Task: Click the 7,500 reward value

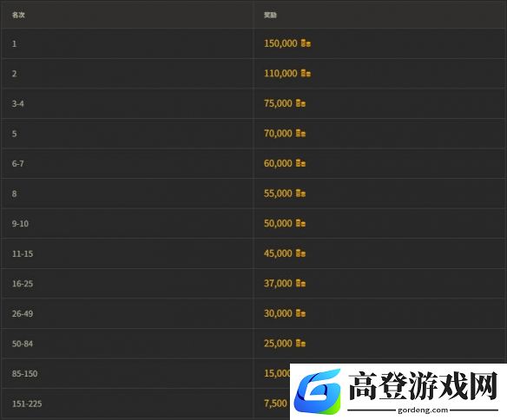Action: [275, 404]
